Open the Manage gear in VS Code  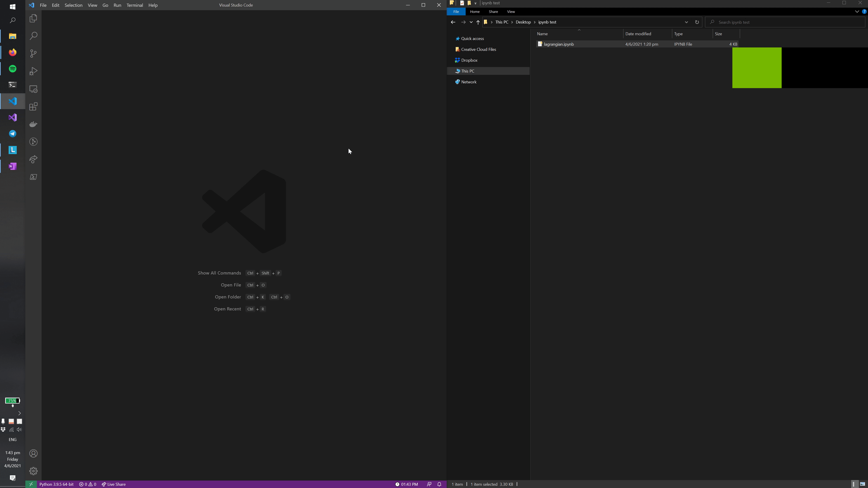coord(33,471)
